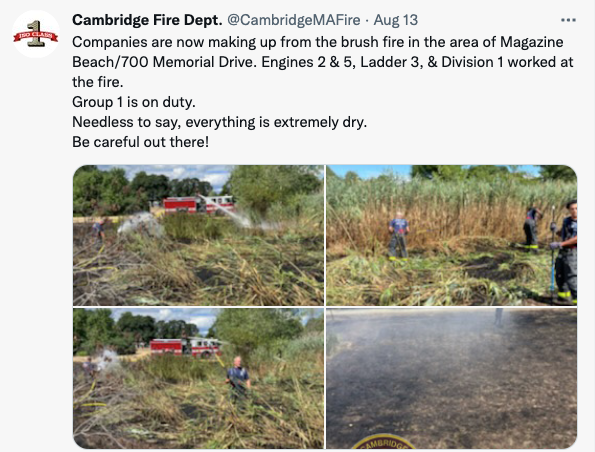Open the tweet's three-dot more menu

click(568, 20)
